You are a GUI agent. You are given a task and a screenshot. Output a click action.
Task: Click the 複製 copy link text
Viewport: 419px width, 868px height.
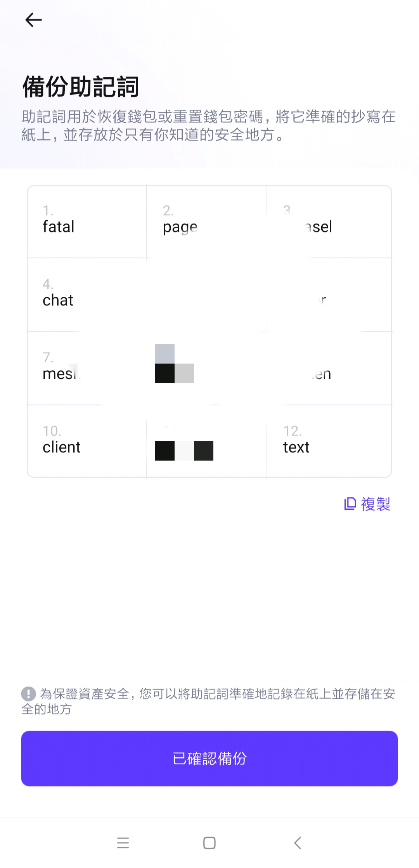tap(376, 504)
